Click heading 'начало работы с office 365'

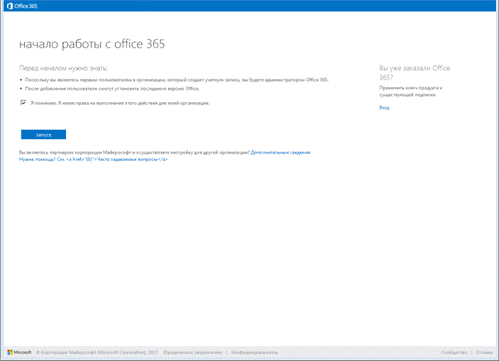tap(92, 44)
